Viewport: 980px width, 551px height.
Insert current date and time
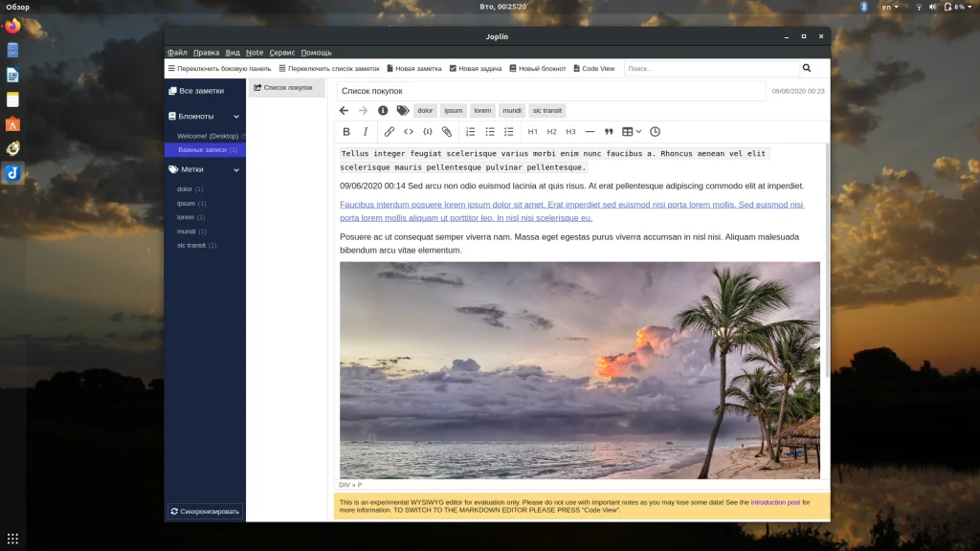[x=655, y=132]
